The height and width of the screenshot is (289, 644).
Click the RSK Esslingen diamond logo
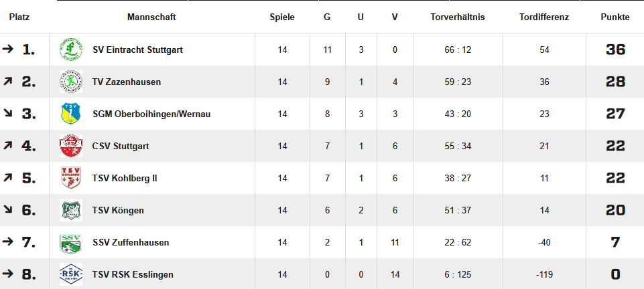(70, 274)
